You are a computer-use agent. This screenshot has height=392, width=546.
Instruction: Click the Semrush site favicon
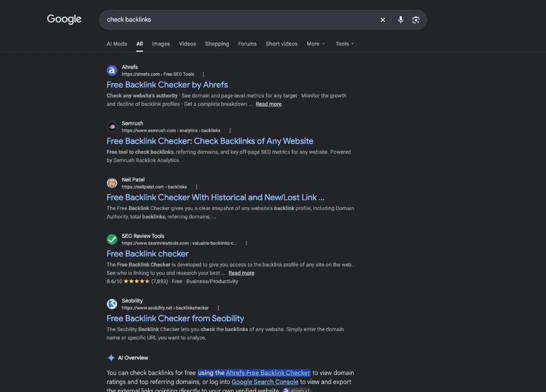[x=112, y=127]
